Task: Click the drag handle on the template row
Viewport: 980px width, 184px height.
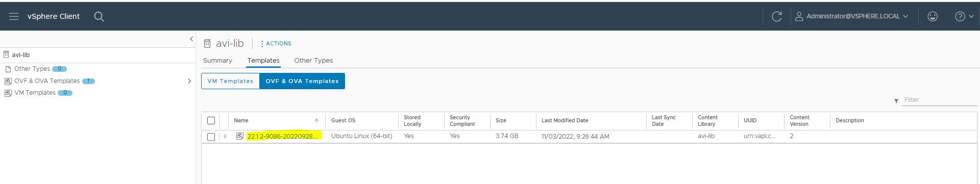Action: (225, 136)
